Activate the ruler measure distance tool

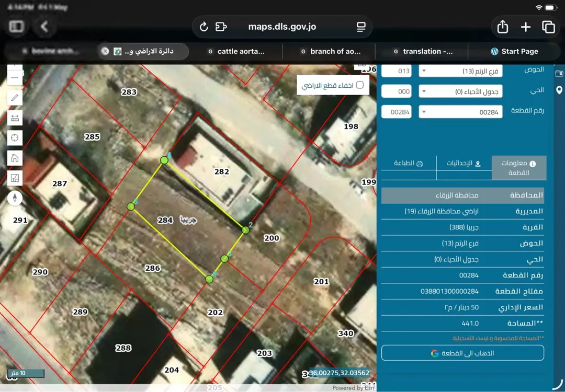(x=15, y=118)
